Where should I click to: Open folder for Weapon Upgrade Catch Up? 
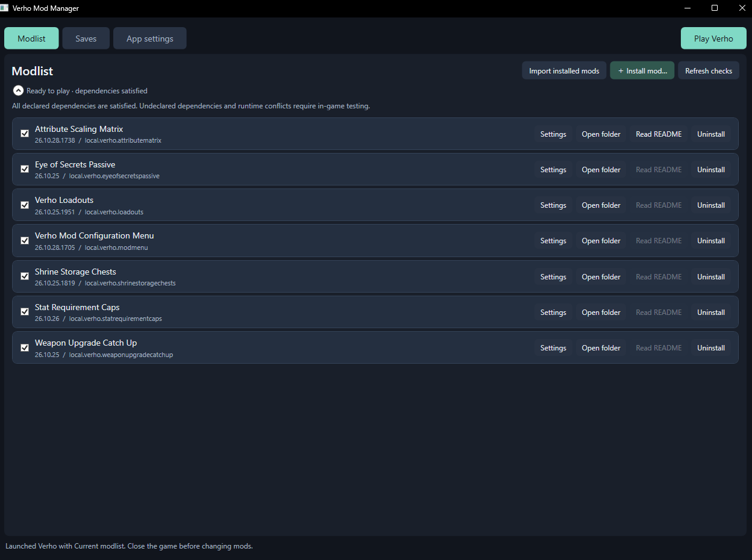601,348
